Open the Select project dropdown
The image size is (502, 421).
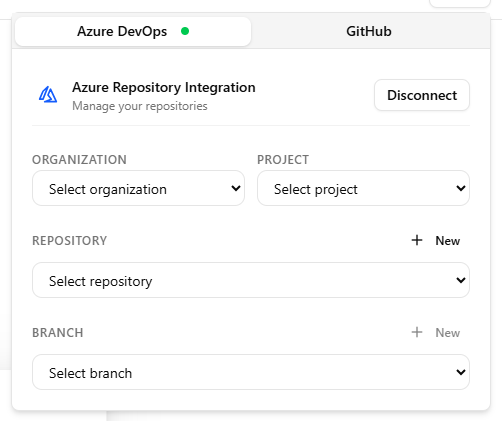[363, 188]
